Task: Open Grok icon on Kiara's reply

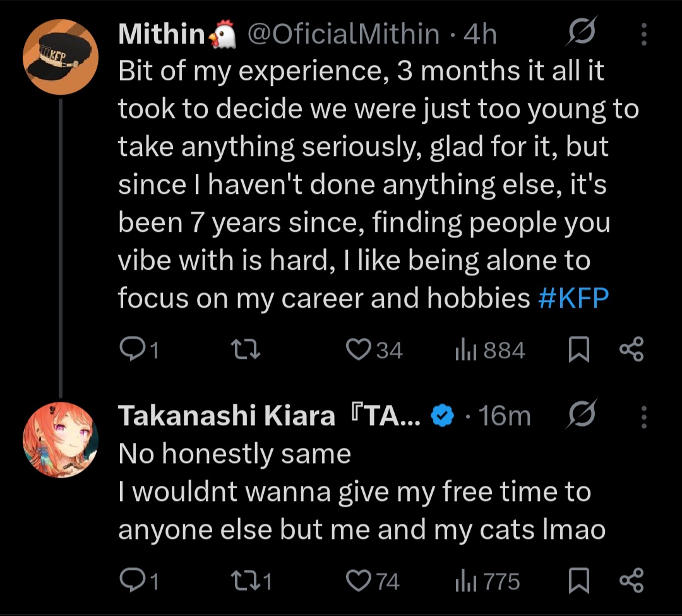Action: [582, 416]
